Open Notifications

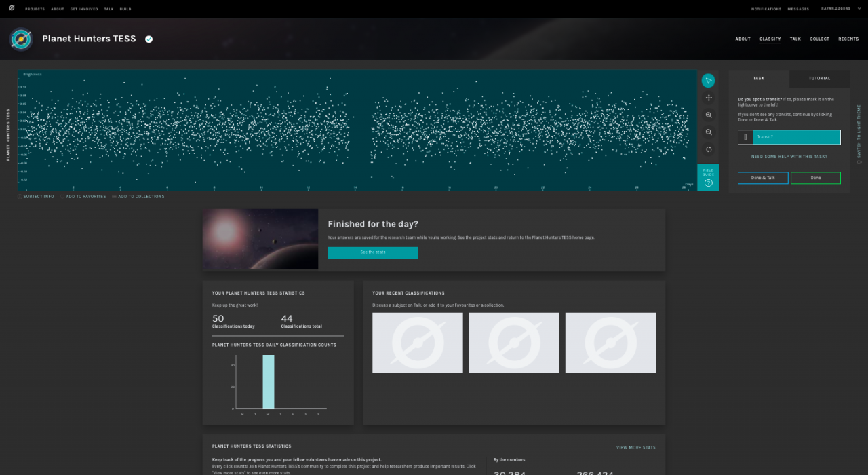pos(766,9)
